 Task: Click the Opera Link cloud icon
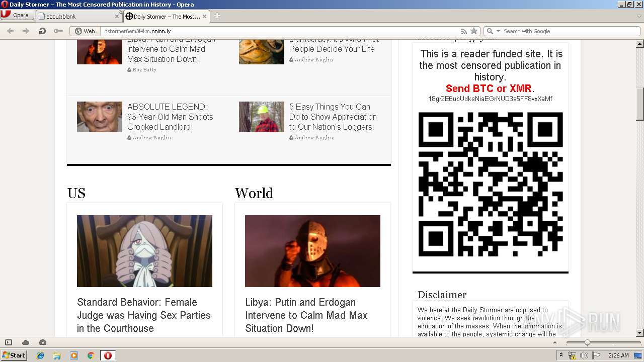[26, 342]
